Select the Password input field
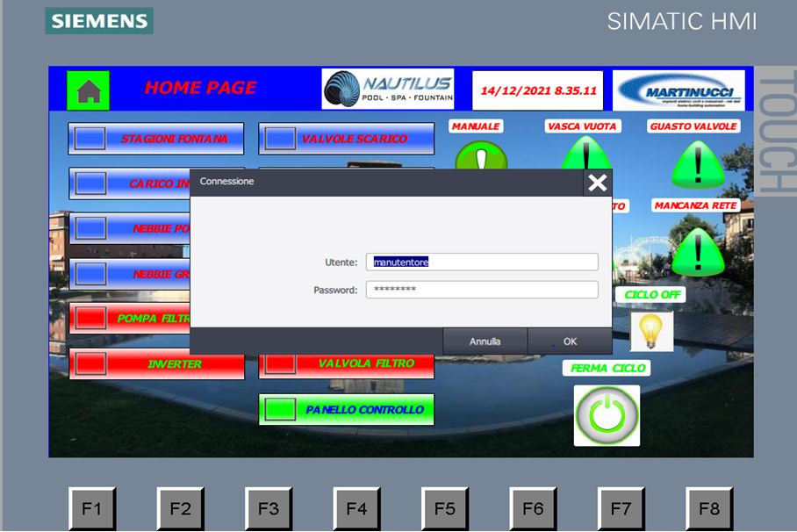Screen dimensions: 797x532 coord(482,290)
